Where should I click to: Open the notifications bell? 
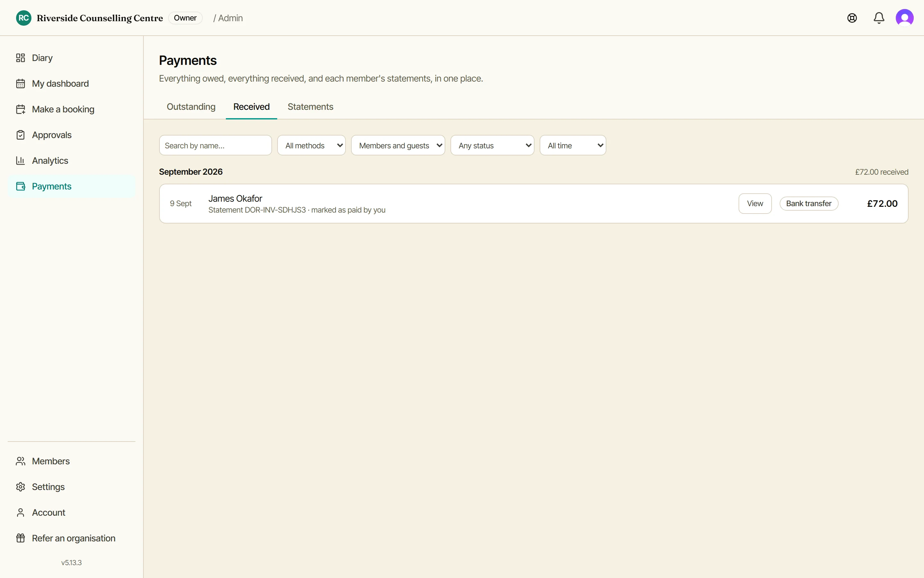tap(879, 18)
